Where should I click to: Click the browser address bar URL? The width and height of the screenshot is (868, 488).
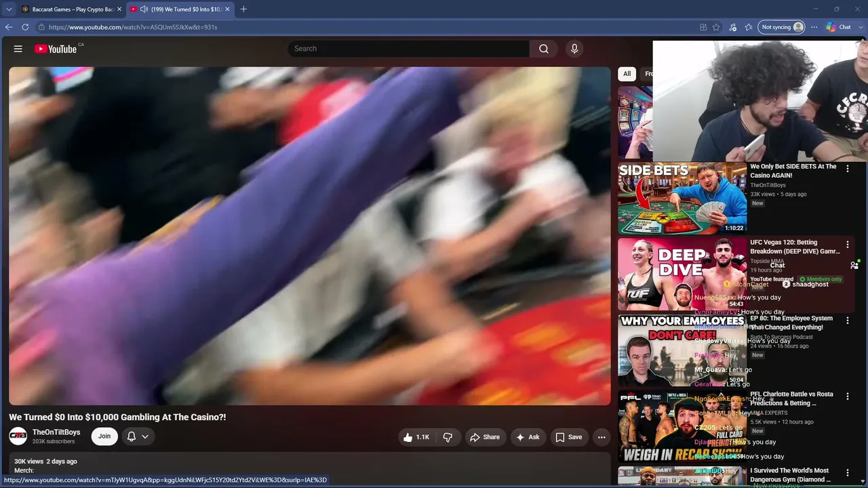click(133, 27)
